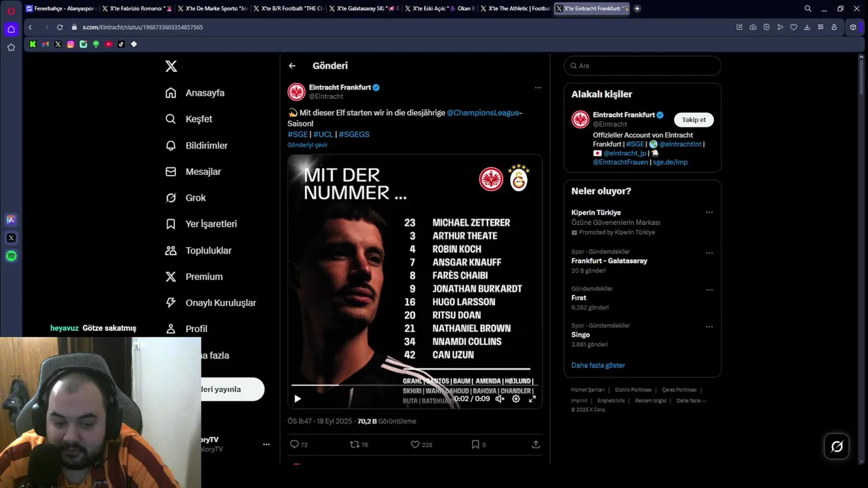Open more options for Kiperin Türkiye trend

[709, 213]
